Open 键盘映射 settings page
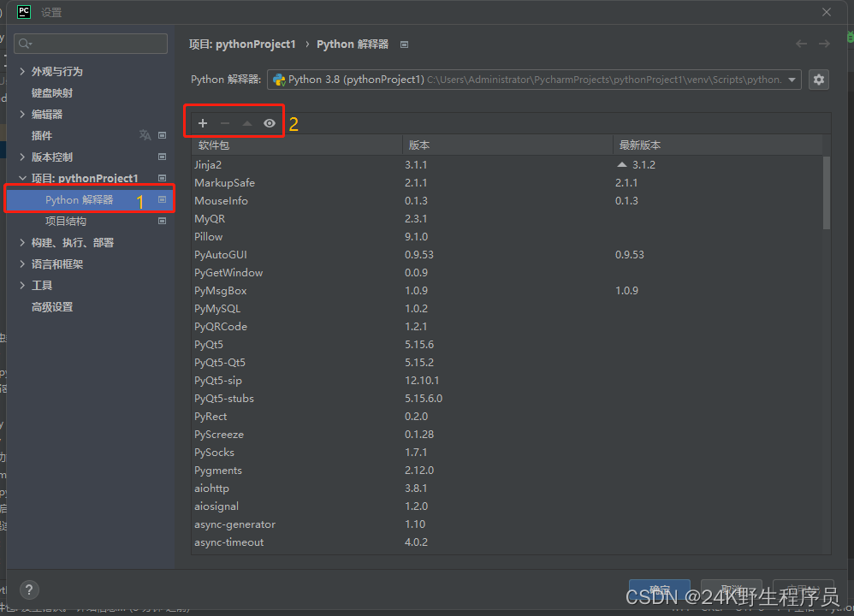Viewport: 854px width, 616px height. (x=52, y=92)
